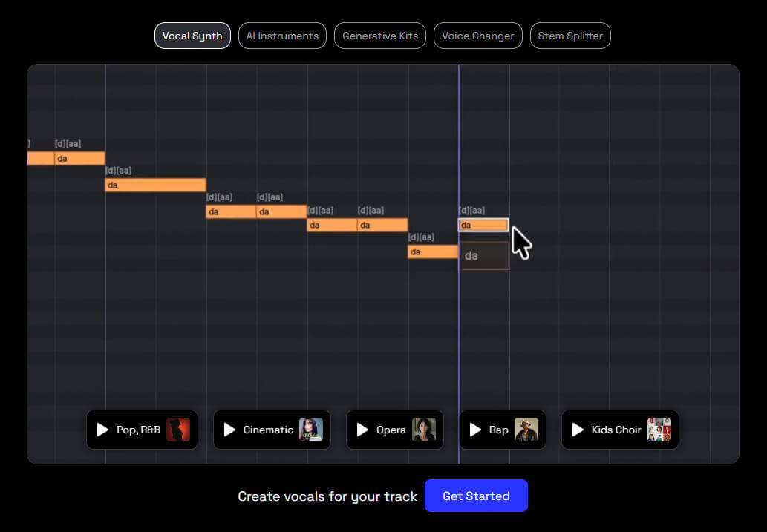Go to the Voice Changer tab

click(478, 36)
